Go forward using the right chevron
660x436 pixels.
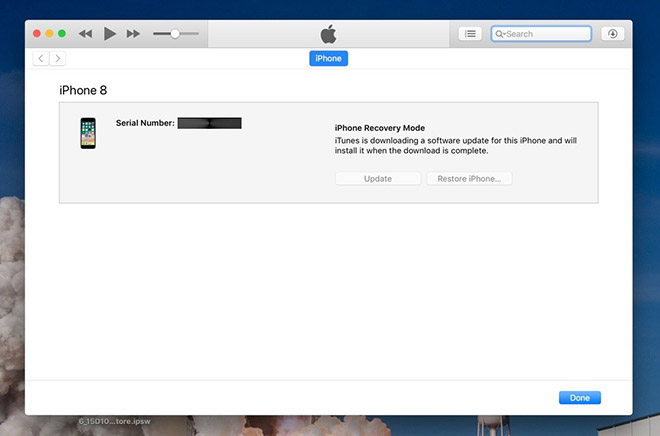(x=58, y=58)
